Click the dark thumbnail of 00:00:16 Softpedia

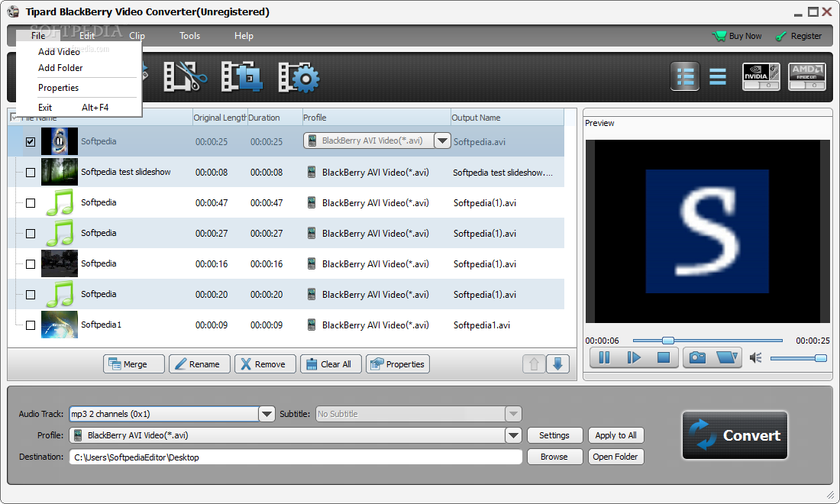[60, 263]
